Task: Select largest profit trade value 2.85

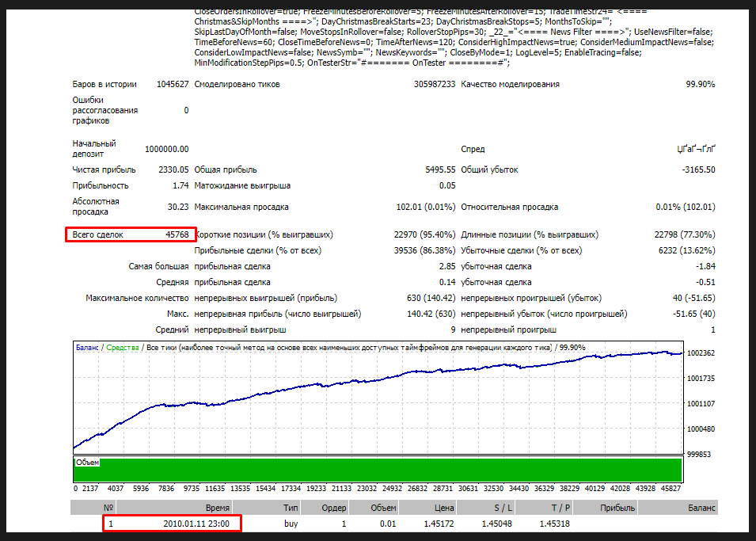Action: pos(447,266)
